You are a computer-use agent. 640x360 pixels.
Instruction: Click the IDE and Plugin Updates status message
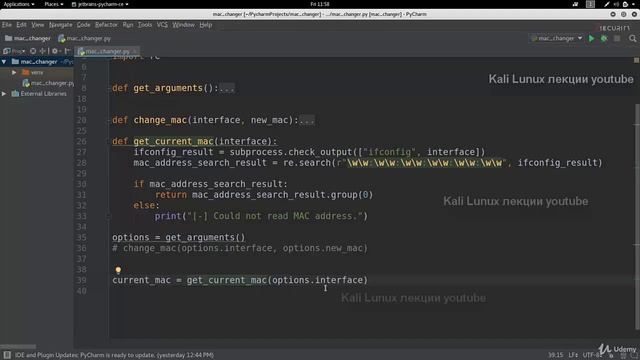coord(114,355)
